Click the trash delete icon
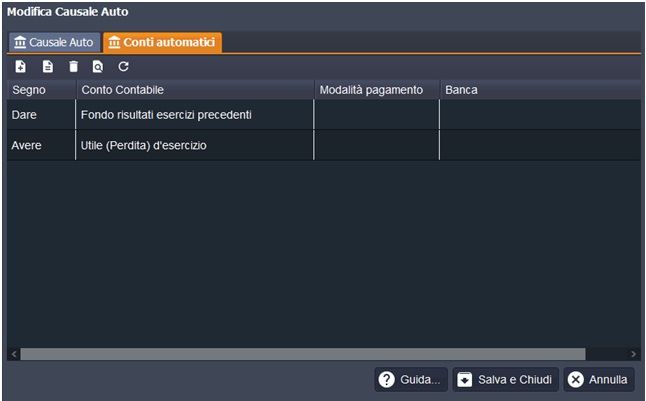Viewport: 646px width, 401px height. (72, 67)
